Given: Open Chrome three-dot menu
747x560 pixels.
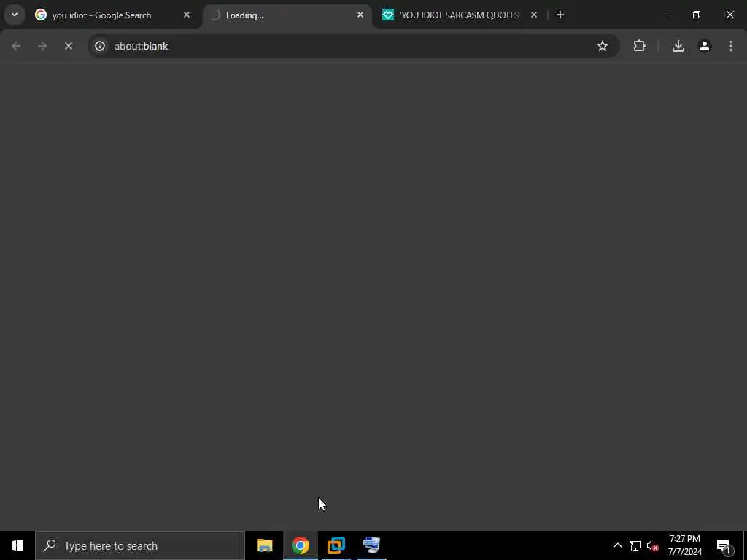Looking at the screenshot, I should pos(731,46).
